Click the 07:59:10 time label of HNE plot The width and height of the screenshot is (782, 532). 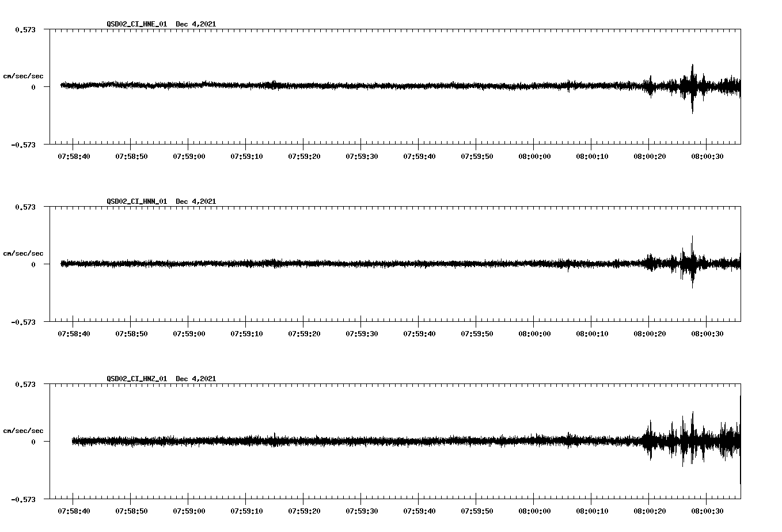(246, 157)
